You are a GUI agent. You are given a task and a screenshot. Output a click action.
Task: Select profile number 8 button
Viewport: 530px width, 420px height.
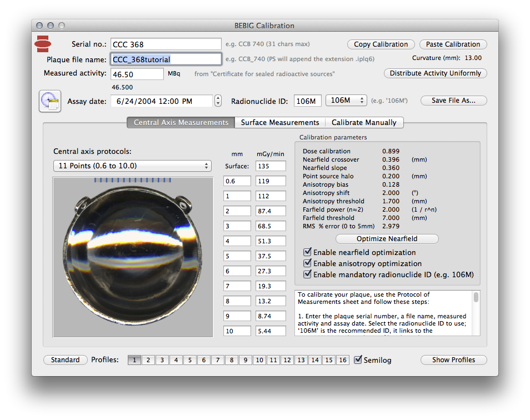pyautogui.click(x=232, y=360)
